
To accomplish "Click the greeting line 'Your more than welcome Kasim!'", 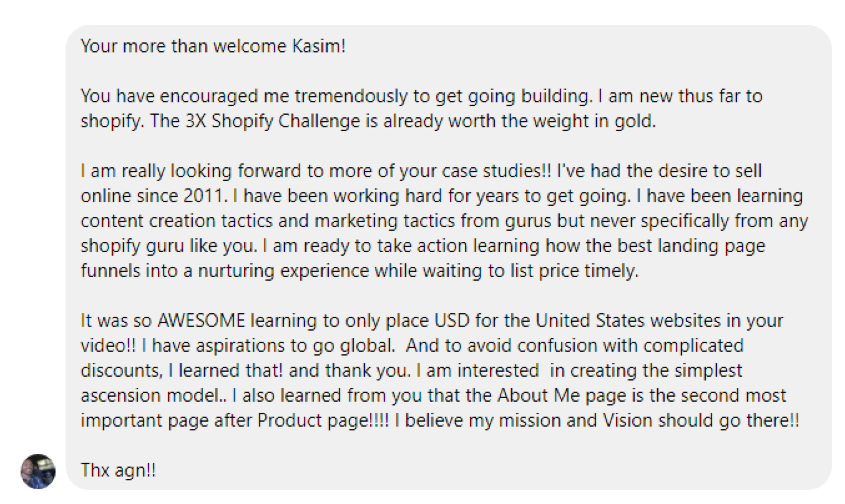I will pos(213,47).
